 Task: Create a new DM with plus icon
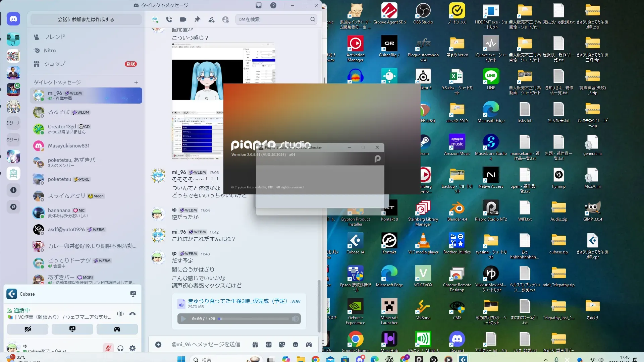(x=136, y=82)
